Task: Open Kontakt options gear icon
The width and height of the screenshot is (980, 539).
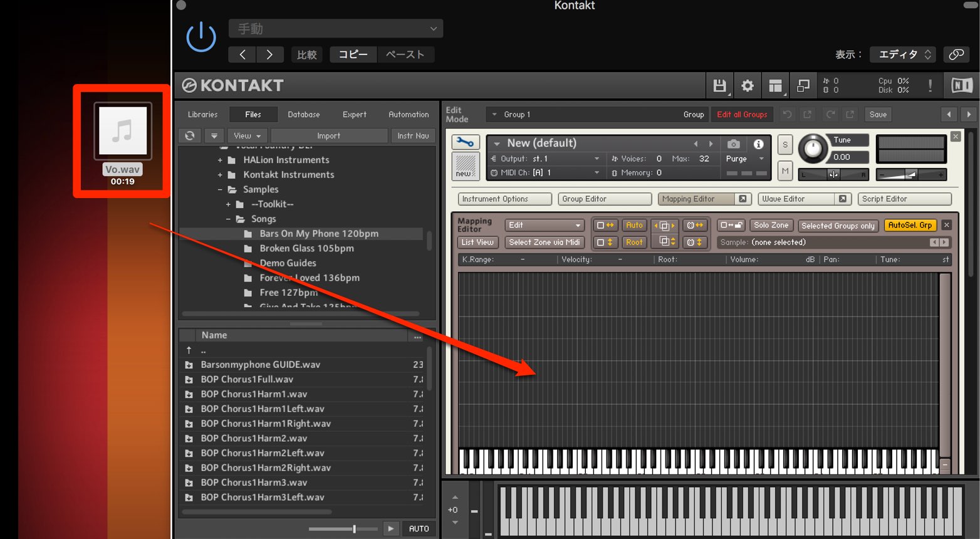Action: pyautogui.click(x=747, y=86)
